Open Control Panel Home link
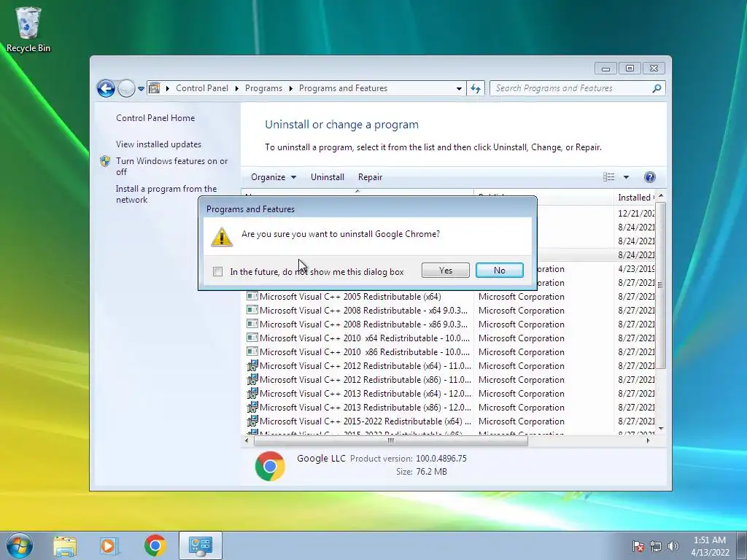The height and width of the screenshot is (560, 747). coord(155,118)
